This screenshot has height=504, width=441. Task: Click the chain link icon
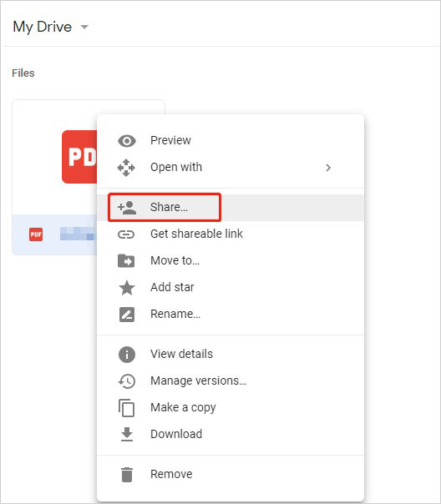click(x=126, y=234)
